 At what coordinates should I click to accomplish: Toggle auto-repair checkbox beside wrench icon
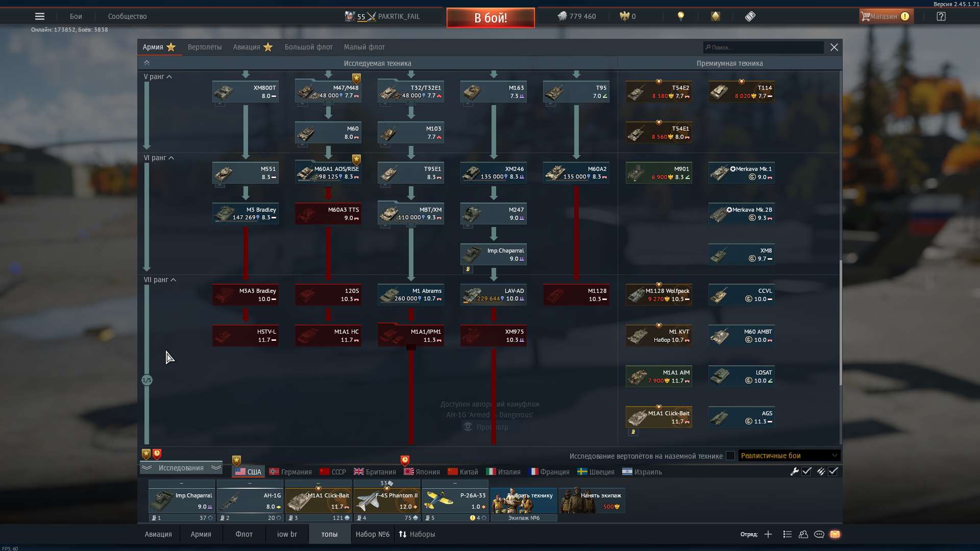tap(806, 471)
